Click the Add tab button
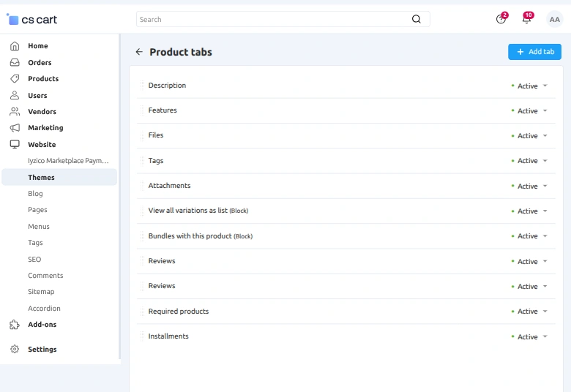571x392 pixels. point(534,52)
